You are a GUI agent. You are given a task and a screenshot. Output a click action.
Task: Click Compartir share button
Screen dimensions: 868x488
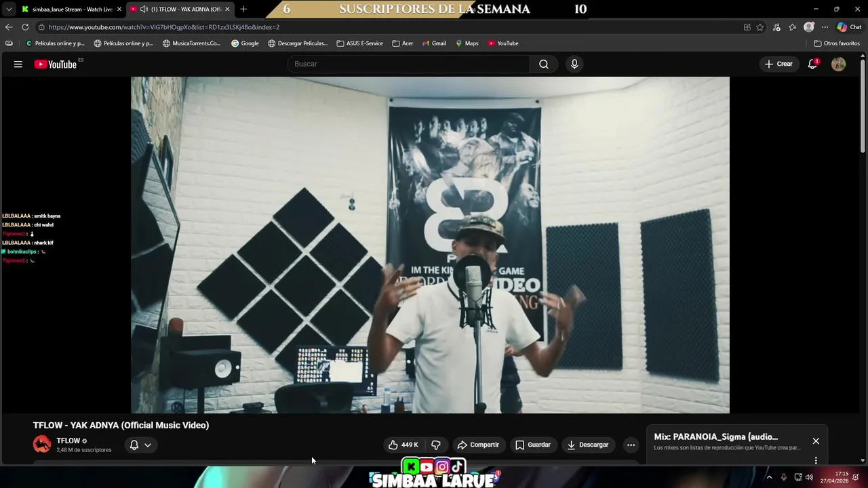coord(478,445)
